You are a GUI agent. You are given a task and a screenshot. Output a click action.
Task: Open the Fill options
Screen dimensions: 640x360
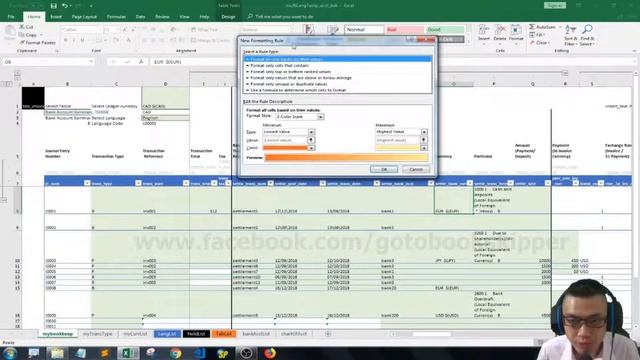(536, 35)
